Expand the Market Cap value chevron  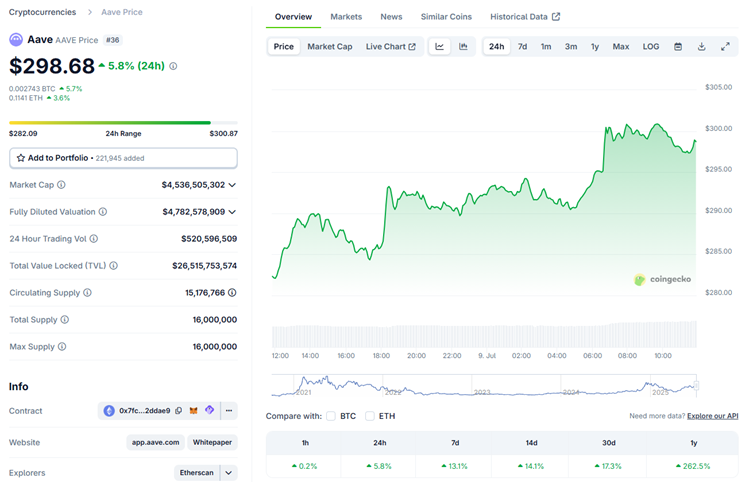click(232, 185)
